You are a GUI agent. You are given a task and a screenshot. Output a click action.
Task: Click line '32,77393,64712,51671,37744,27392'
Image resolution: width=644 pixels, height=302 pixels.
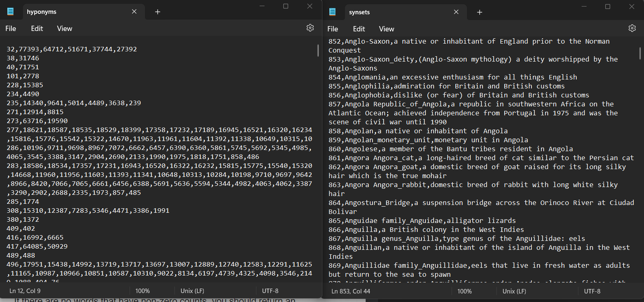72,49
